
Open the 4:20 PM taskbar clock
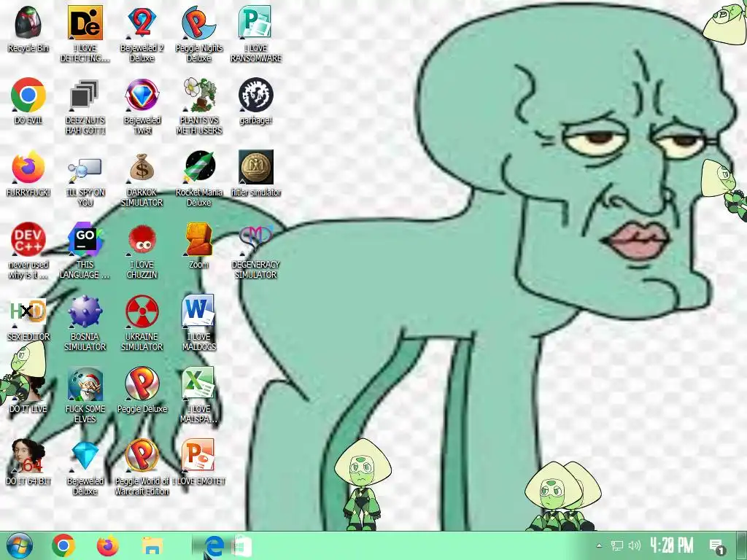[x=672, y=545]
